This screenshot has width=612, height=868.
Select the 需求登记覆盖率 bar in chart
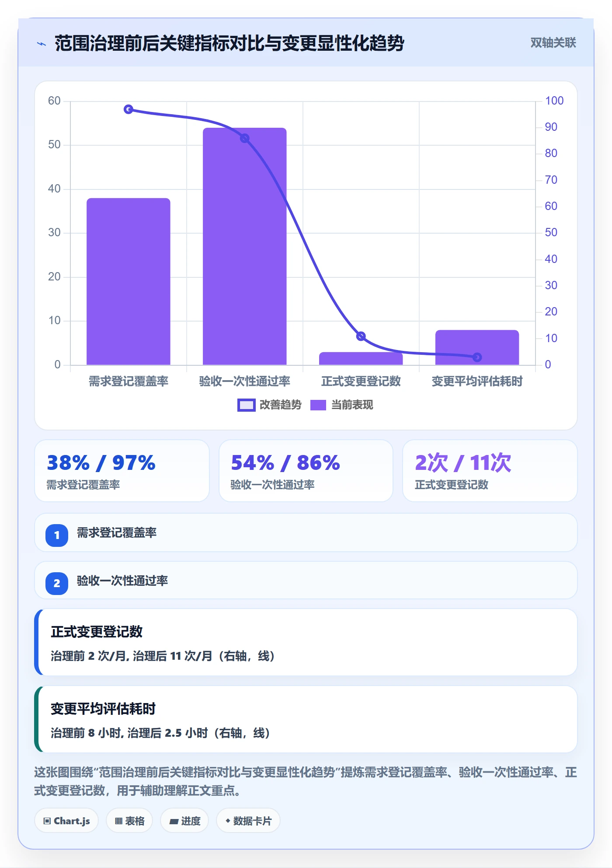pyautogui.click(x=129, y=281)
